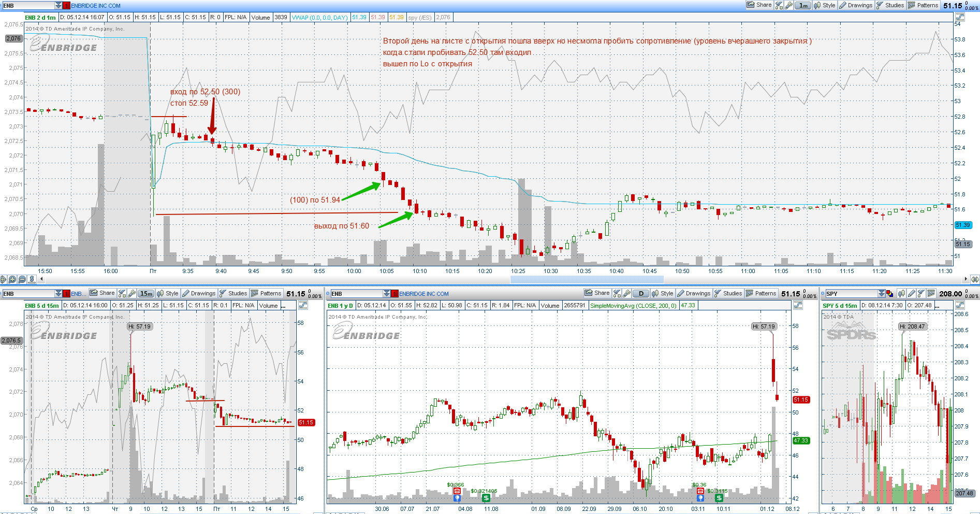Open Studies in ENB daily chart toolbar

tap(728, 293)
